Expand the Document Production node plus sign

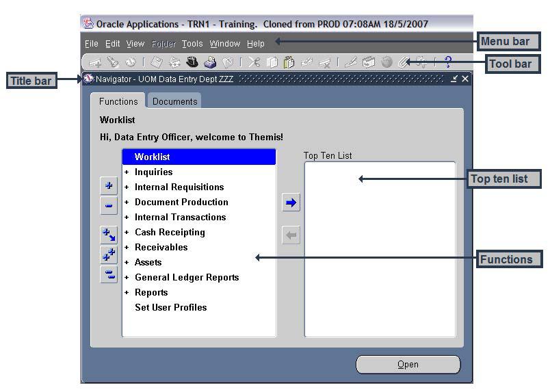tap(127, 202)
